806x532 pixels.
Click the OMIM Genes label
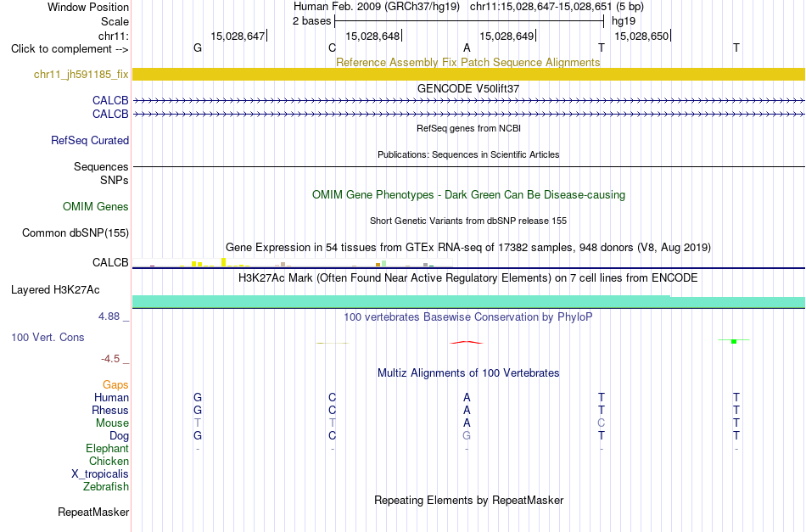96,207
